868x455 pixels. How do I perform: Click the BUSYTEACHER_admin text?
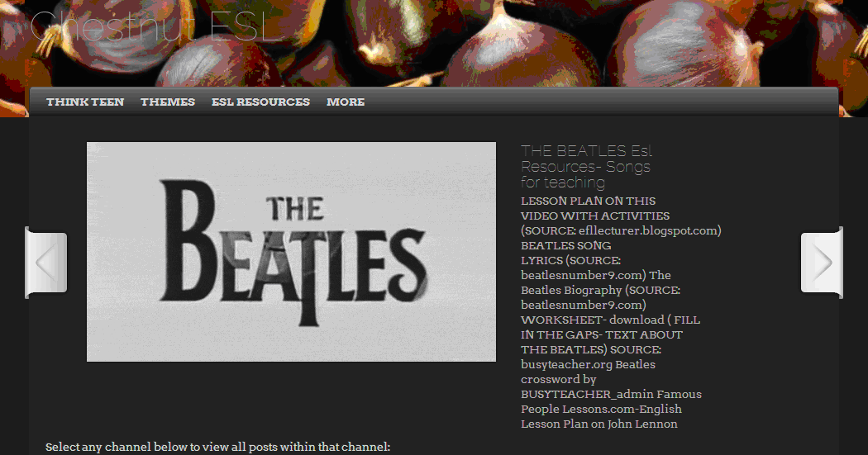587,395
